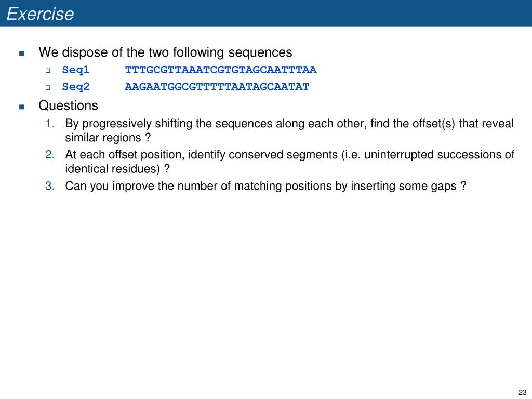
Task: Click the sequence TTTGCGTTAAATCGTGTAGCAATTTAA
Action: tap(220, 70)
